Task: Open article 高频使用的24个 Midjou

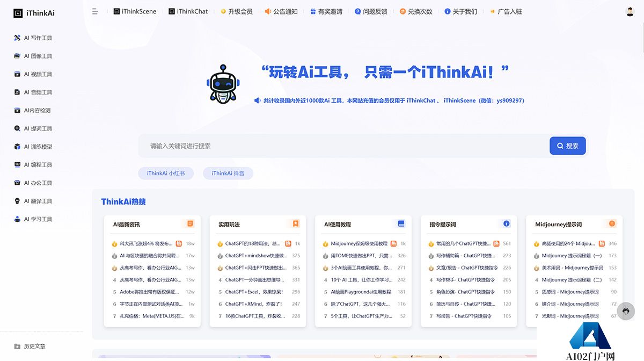Action: click(x=568, y=243)
